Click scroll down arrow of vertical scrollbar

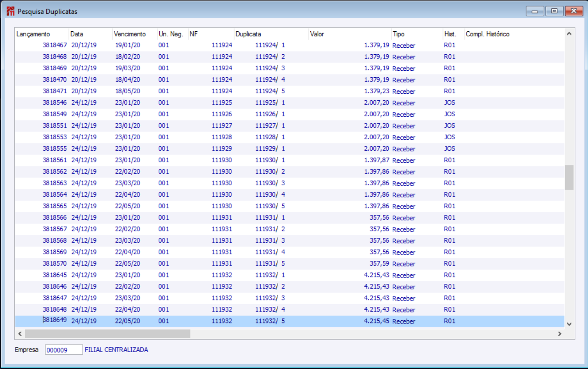click(569, 324)
